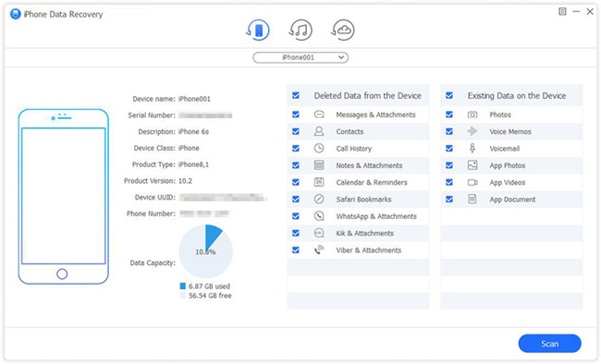Screen dimensions: 601x364
Task: Click the Safari Bookmarks compass icon
Action: click(319, 200)
